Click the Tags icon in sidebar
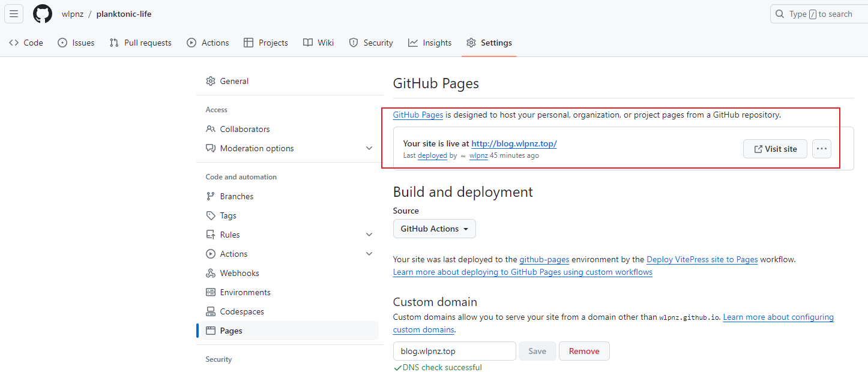The image size is (868, 372). [211, 215]
